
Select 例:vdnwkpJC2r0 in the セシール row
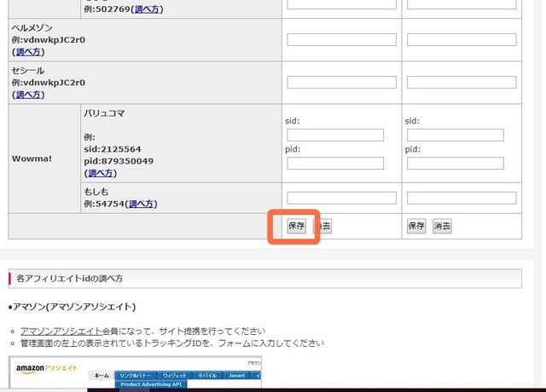(x=49, y=83)
